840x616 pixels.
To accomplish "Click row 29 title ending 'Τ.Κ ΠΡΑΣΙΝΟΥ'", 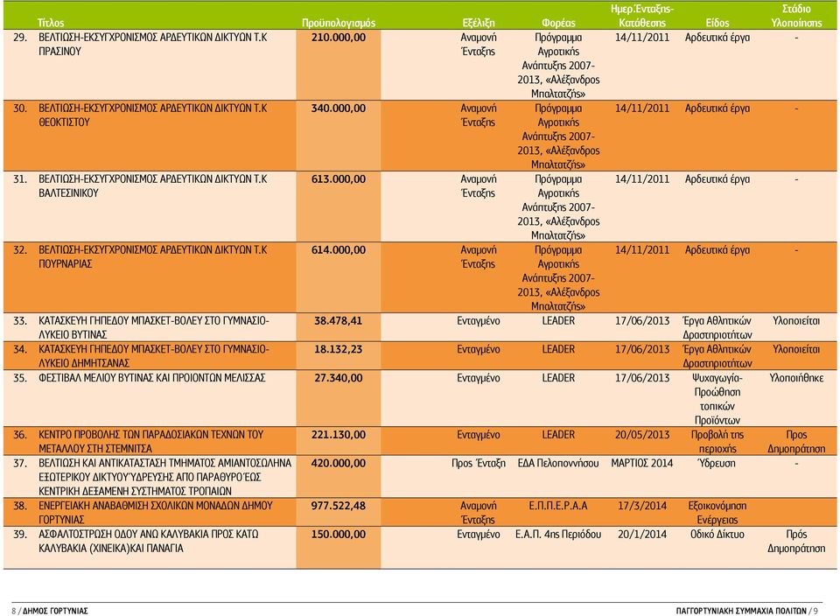I will [x=152, y=45].
